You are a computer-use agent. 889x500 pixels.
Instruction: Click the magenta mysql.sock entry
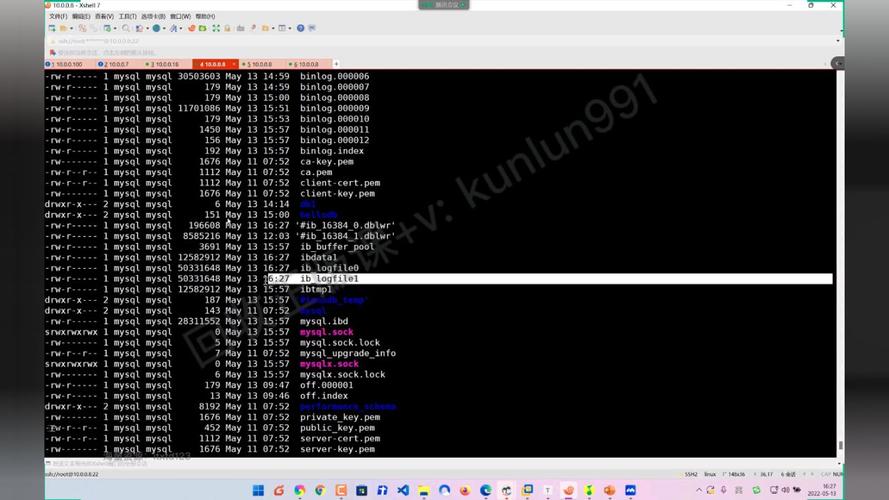(x=327, y=332)
